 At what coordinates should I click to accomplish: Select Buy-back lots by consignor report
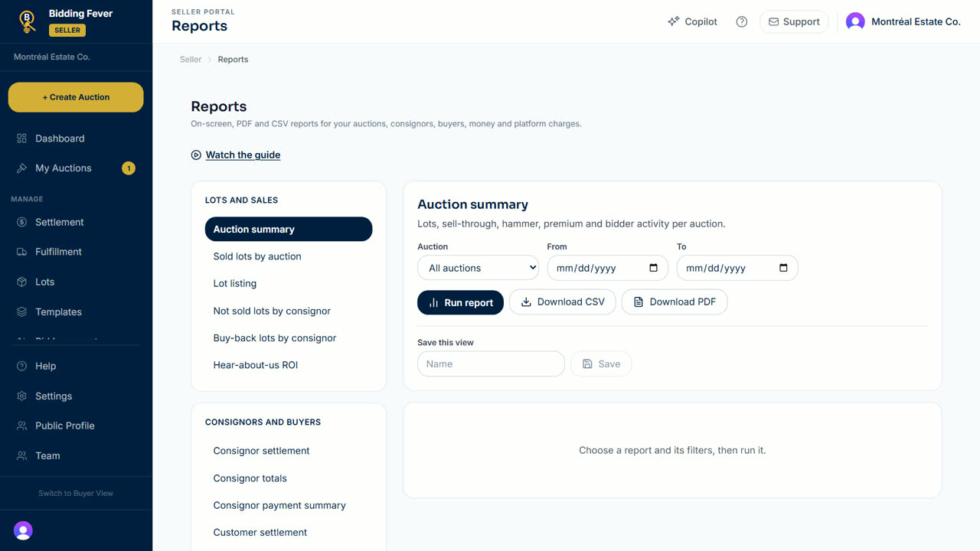(x=289, y=337)
